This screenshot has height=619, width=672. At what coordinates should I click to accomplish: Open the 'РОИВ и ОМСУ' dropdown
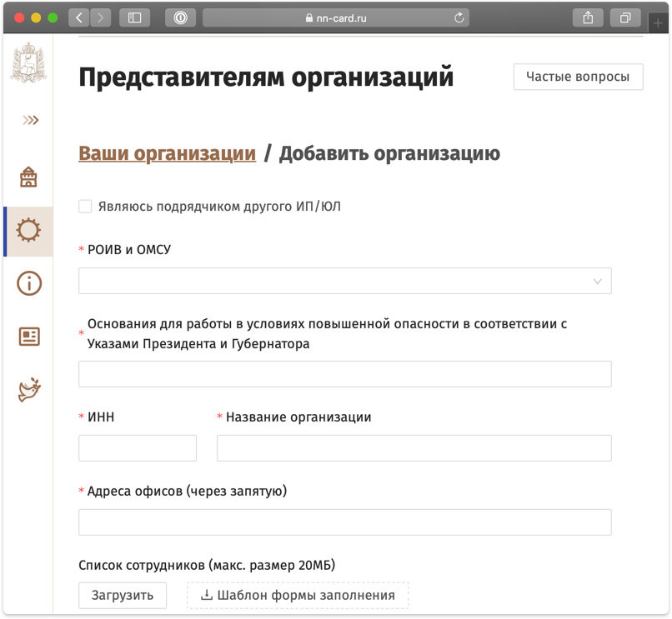point(344,281)
